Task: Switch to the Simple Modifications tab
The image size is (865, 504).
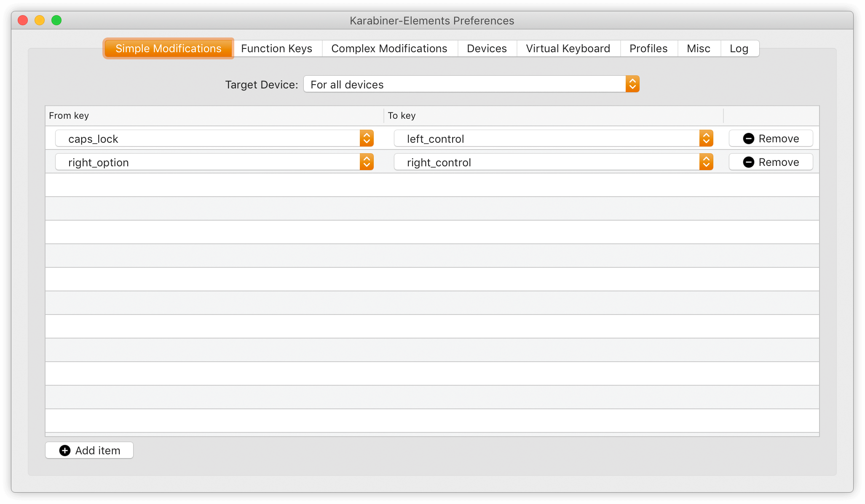Action: [168, 48]
